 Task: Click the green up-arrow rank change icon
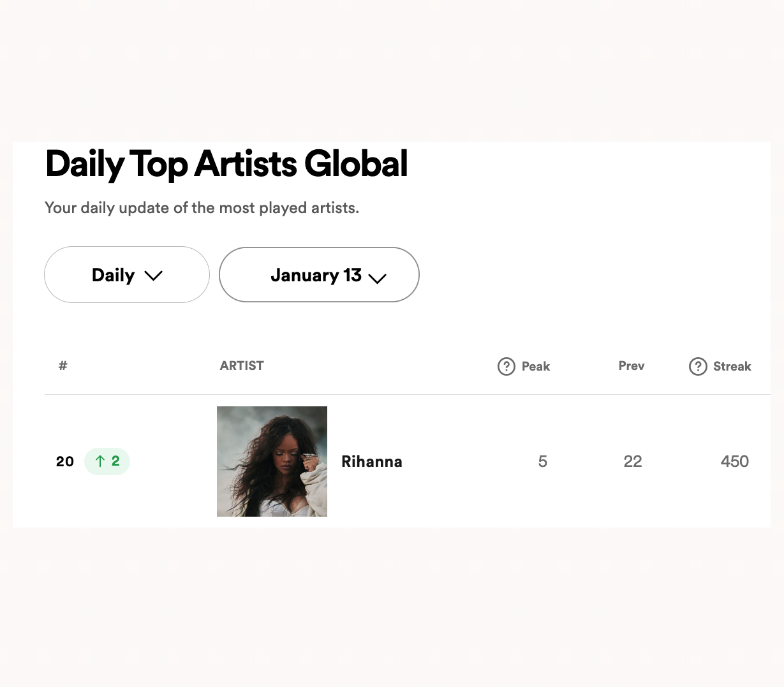click(x=100, y=461)
